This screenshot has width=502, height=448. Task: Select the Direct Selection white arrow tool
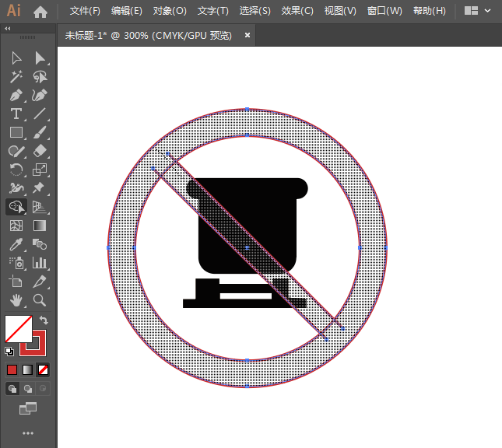40,58
